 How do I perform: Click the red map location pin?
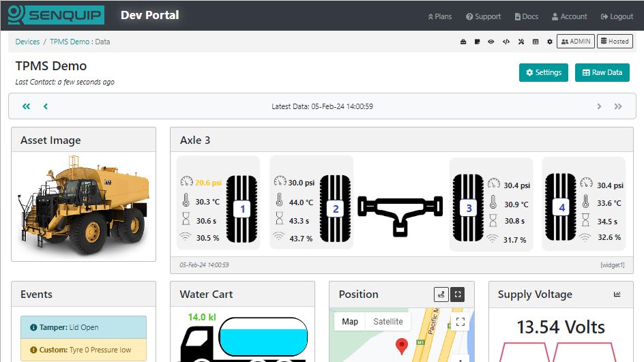click(x=402, y=346)
